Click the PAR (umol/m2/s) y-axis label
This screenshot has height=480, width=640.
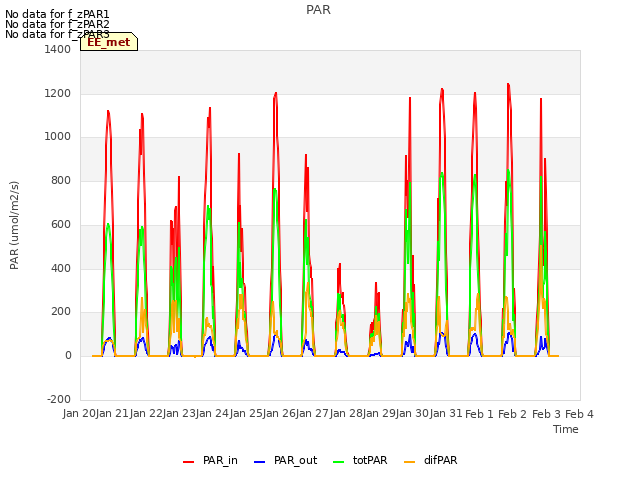tap(14, 225)
